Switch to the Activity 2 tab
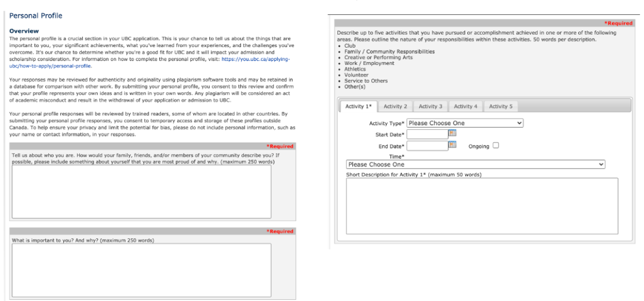Viewport: 644px width, 301px height. point(395,106)
